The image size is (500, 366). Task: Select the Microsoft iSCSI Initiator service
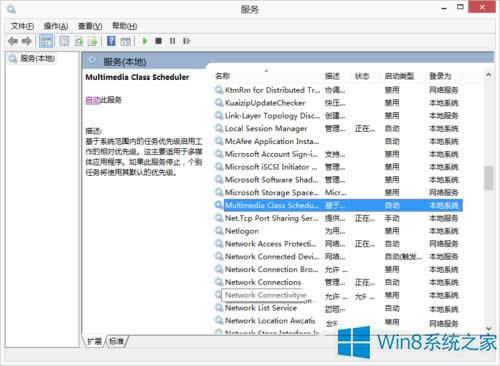click(x=338, y=167)
